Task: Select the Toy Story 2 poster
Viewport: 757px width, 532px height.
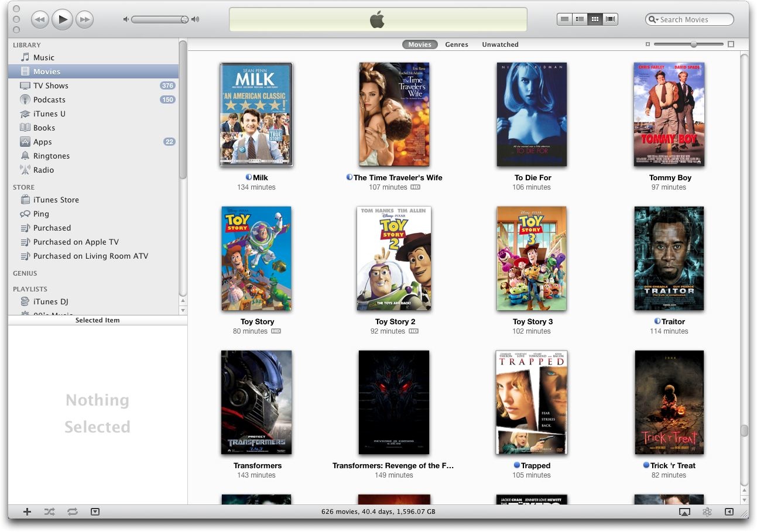Action: click(394, 259)
